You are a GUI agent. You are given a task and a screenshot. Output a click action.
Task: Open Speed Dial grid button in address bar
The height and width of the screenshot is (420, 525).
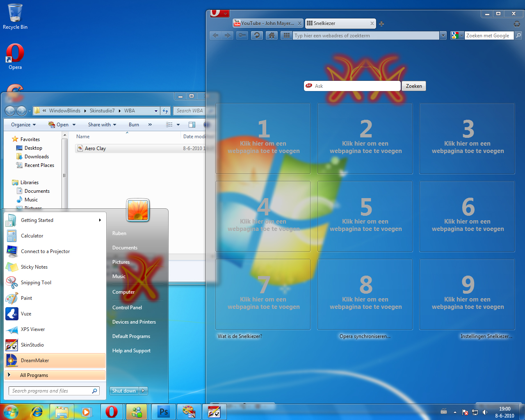click(287, 36)
